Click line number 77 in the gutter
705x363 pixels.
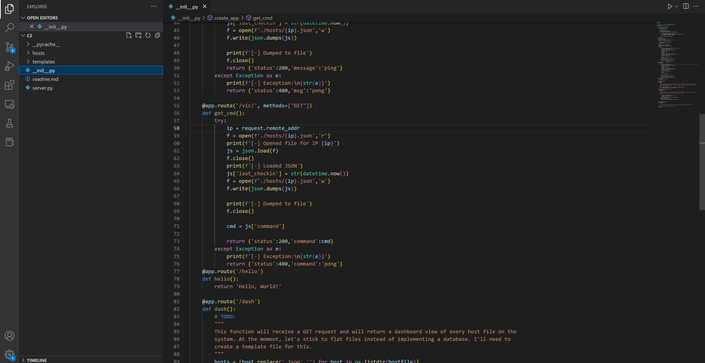tap(176, 271)
